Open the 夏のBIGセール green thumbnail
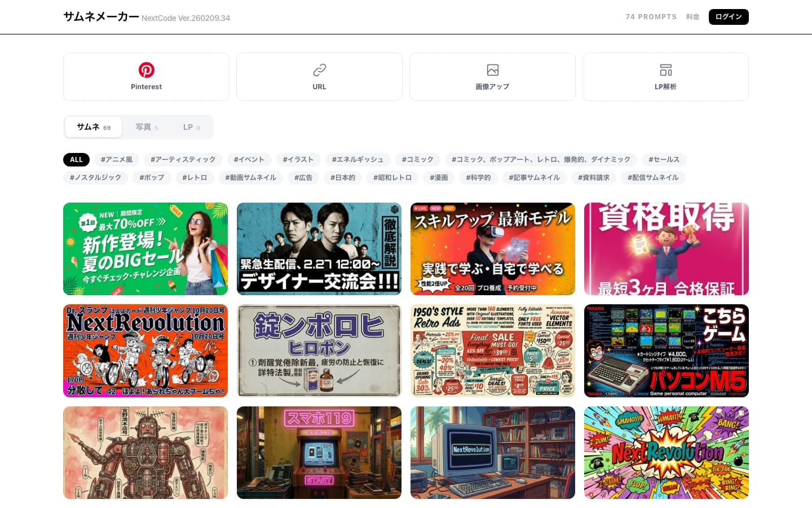Image resolution: width=812 pixels, height=508 pixels. click(145, 249)
